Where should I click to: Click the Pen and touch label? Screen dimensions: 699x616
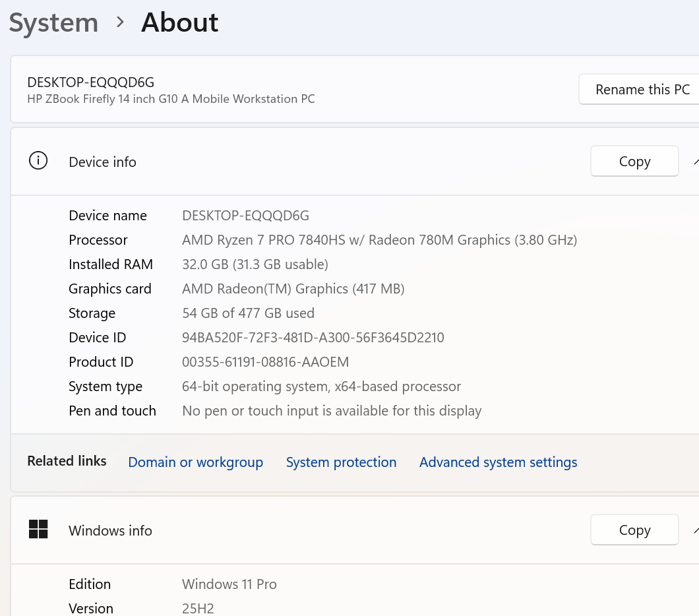click(x=112, y=410)
